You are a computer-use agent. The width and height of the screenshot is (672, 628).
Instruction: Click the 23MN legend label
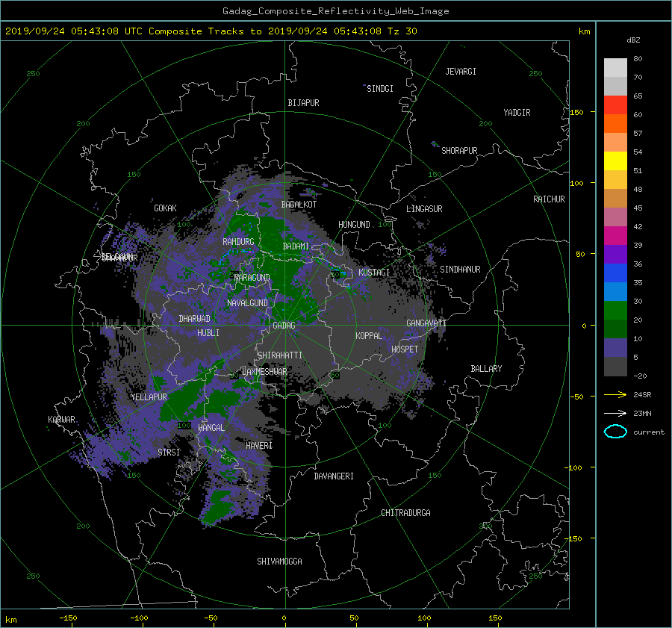pos(642,413)
